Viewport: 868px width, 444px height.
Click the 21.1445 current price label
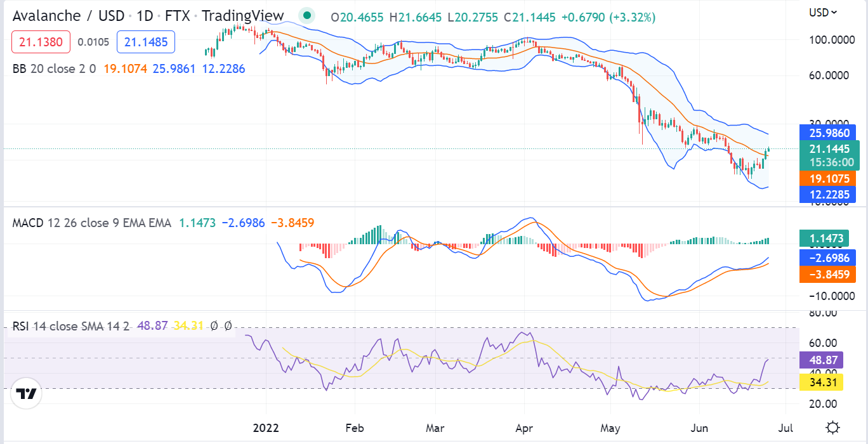click(x=829, y=149)
